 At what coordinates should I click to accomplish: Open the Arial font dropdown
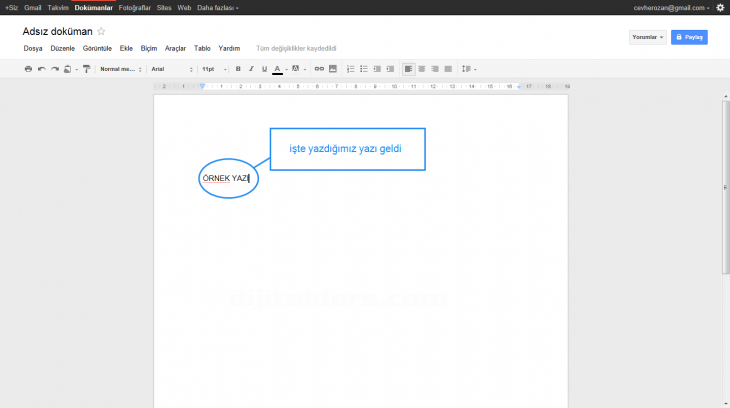tap(171, 69)
